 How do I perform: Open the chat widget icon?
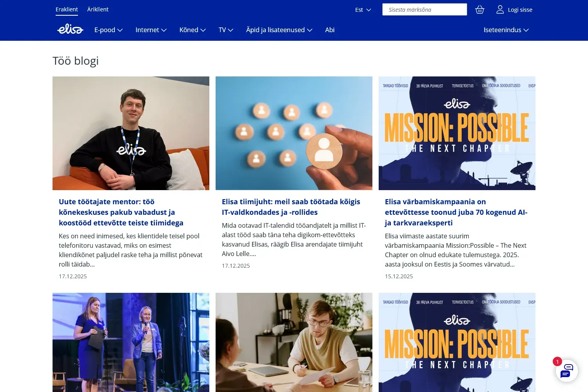(x=566, y=370)
